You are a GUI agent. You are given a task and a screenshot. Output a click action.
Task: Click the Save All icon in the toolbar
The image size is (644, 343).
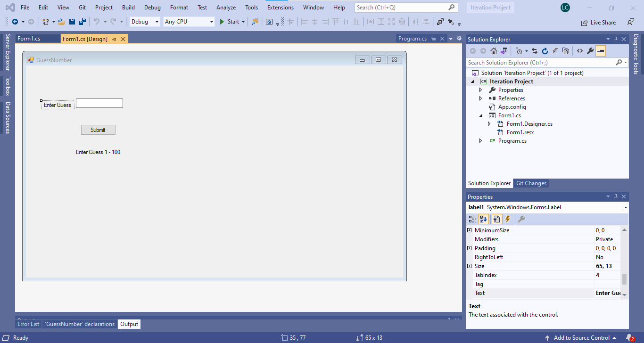[x=81, y=21]
